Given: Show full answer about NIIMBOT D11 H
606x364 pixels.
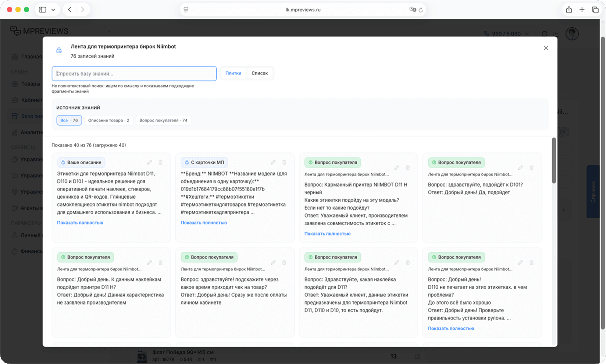Looking at the screenshot, I should pyautogui.click(x=327, y=234).
